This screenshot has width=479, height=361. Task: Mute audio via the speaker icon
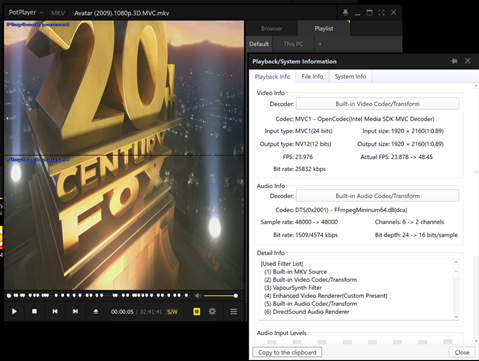[x=198, y=296]
